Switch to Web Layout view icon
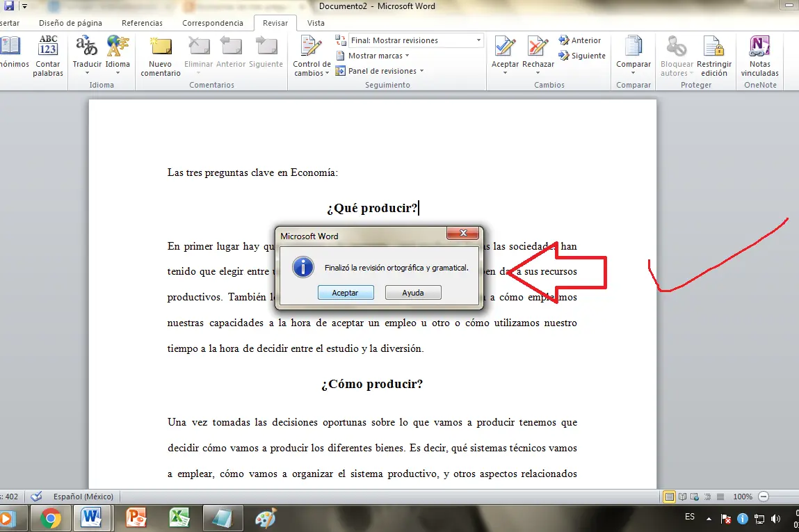The height and width of the screenshot is (532, 799). 695,497
